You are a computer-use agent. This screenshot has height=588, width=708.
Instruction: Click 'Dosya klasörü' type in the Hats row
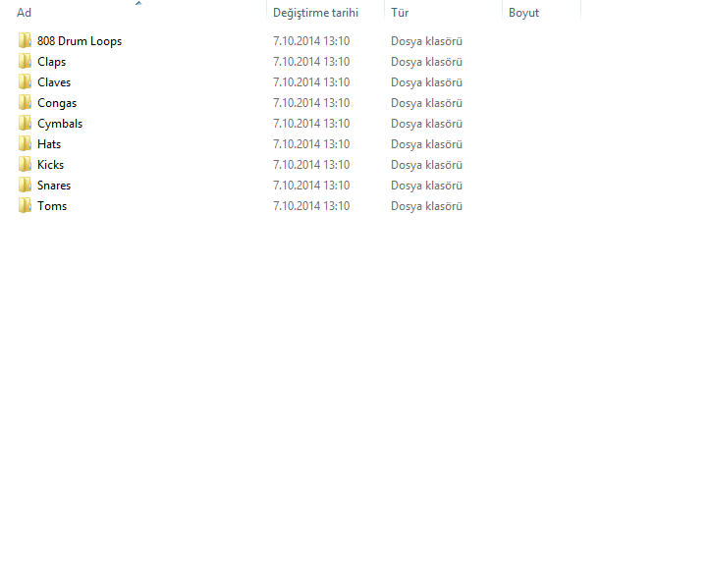pos(426,144)
